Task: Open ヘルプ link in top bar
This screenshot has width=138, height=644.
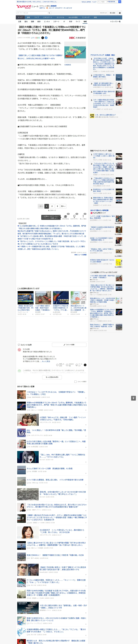Action: click(94, 2)
